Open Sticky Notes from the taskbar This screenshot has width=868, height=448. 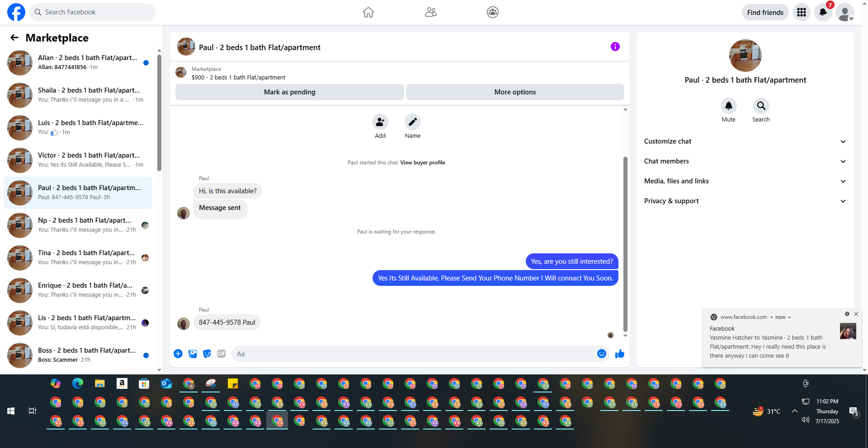click(233, 383)
